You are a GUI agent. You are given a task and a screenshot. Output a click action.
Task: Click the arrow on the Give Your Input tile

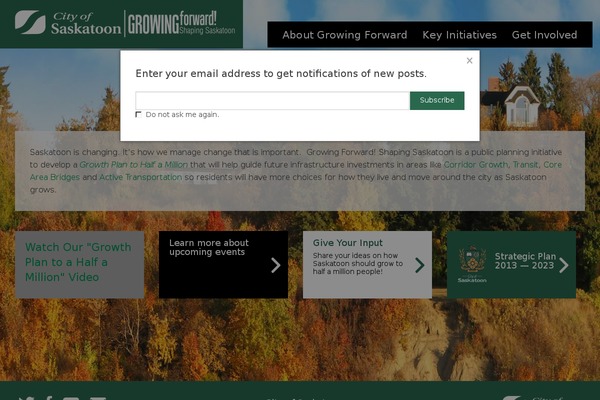(420, 265)
